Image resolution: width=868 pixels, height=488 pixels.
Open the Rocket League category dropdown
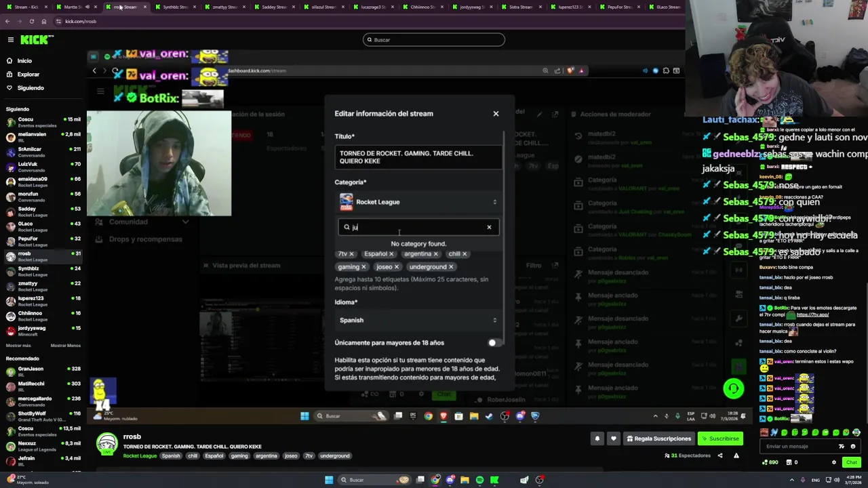click(418, 202)
